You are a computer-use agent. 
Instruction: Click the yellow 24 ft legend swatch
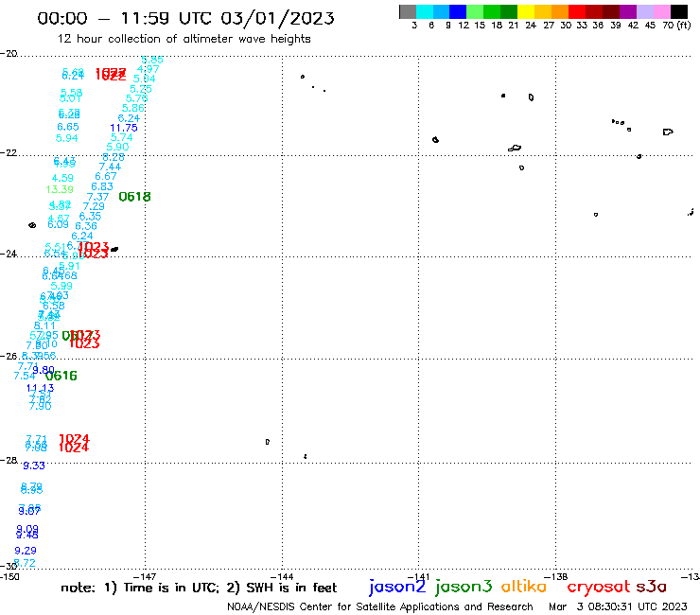(x=526, y=11)
